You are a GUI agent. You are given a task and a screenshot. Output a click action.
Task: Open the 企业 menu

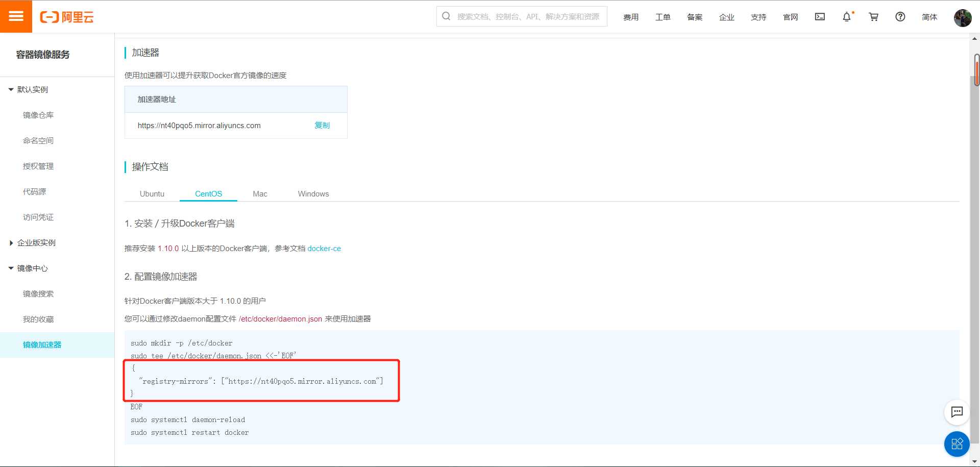pyautogui.click(x=727, y=17)
